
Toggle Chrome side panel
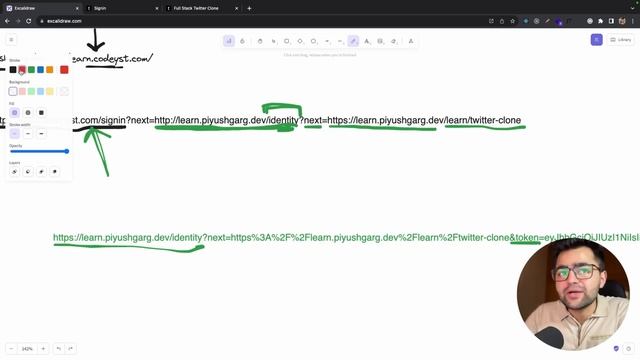(x=611, y=21)
